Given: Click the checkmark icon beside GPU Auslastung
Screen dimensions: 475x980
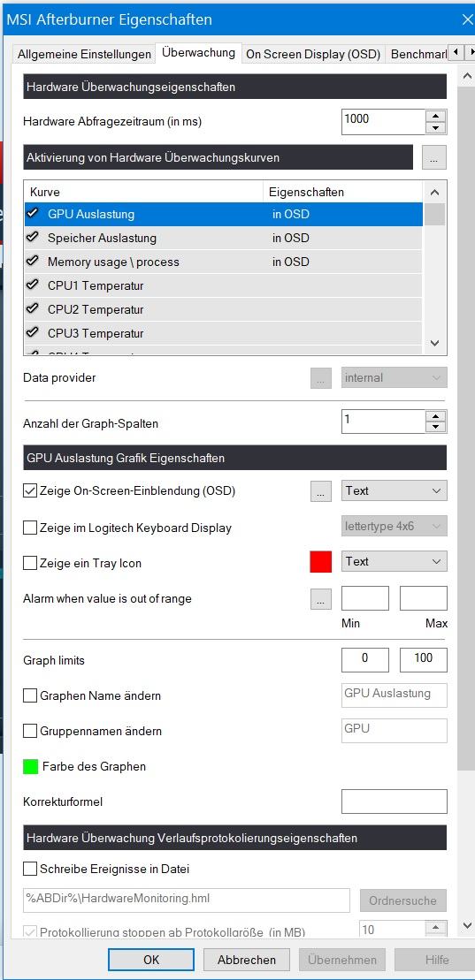Looking at the screenshot, I should [x=33, y=214].
